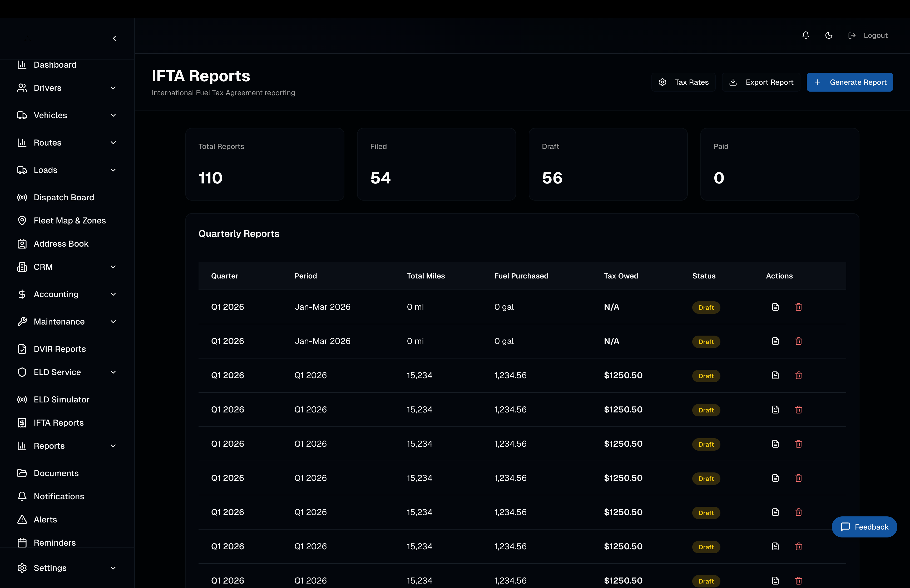Click the Export Report button
The width and height of the screenshot is (910, 588).
(x=761, y=82)
